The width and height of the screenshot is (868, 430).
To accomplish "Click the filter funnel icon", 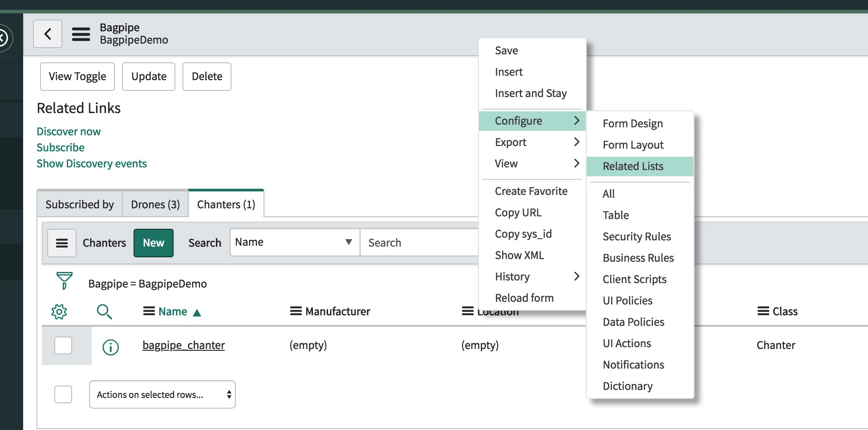I will (x=64, y=281).
